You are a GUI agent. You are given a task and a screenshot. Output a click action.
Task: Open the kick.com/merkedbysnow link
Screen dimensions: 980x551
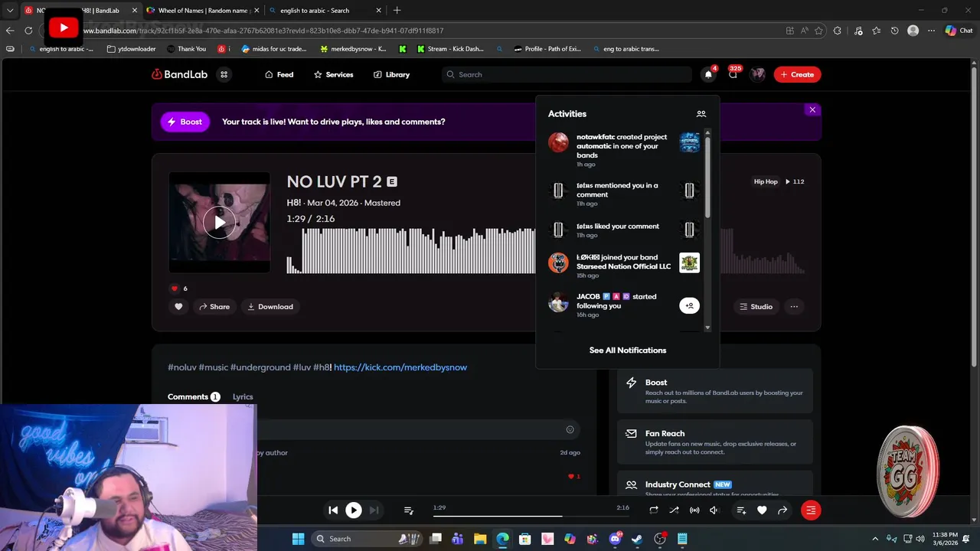400,367
